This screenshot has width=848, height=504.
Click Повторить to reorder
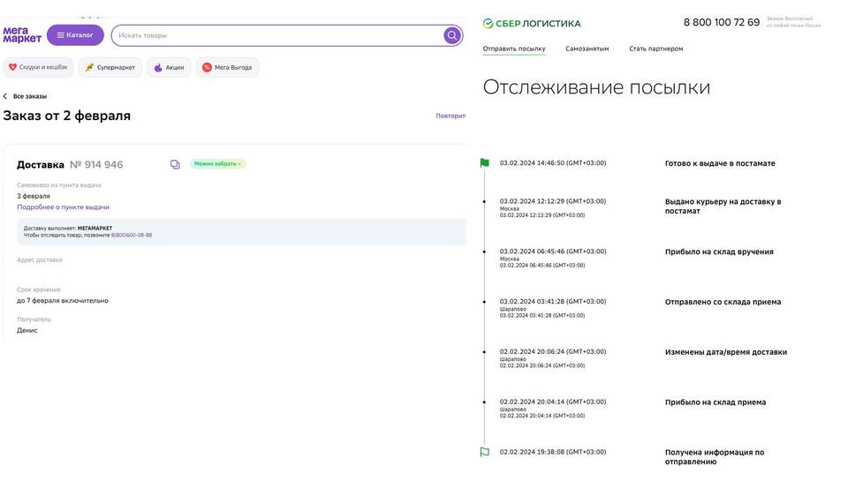tap(450, 116)
